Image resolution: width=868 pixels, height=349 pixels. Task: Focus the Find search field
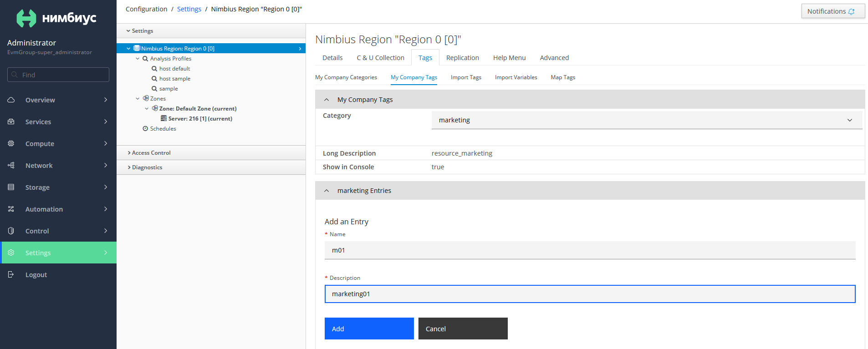[58, 75]
